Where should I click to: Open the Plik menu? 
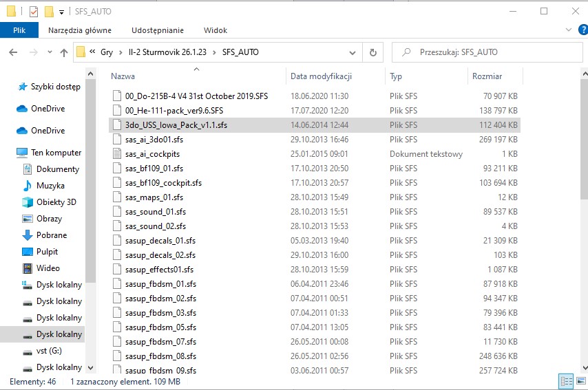[x=19, y=30]
